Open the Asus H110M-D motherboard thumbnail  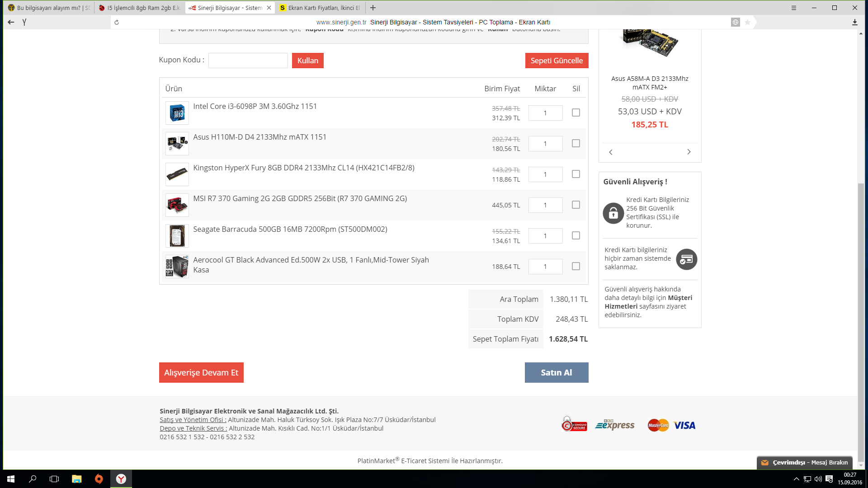click(177, 144)
